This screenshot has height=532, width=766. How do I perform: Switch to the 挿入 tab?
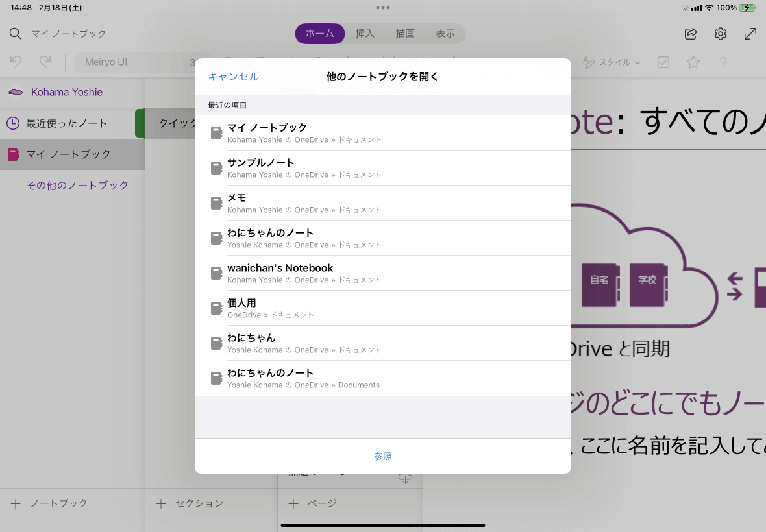click(365, 34)
